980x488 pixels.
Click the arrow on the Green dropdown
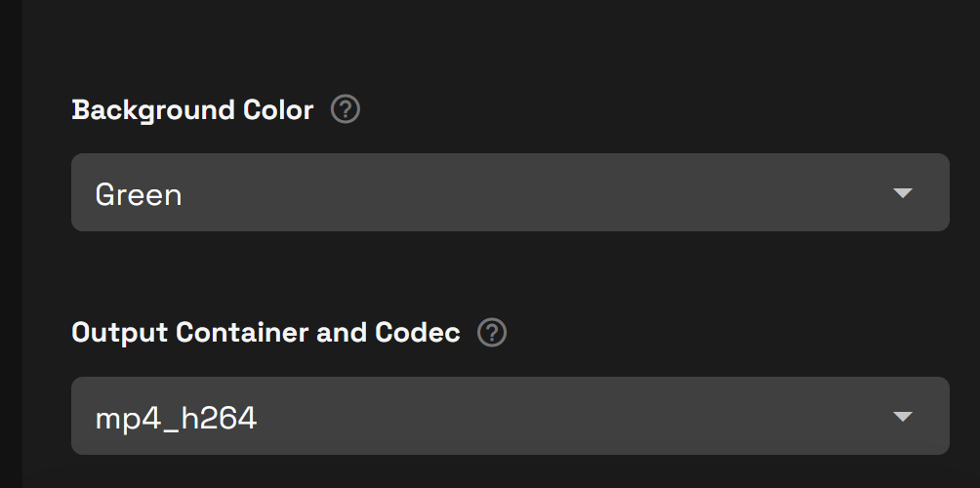click(902, 193)
